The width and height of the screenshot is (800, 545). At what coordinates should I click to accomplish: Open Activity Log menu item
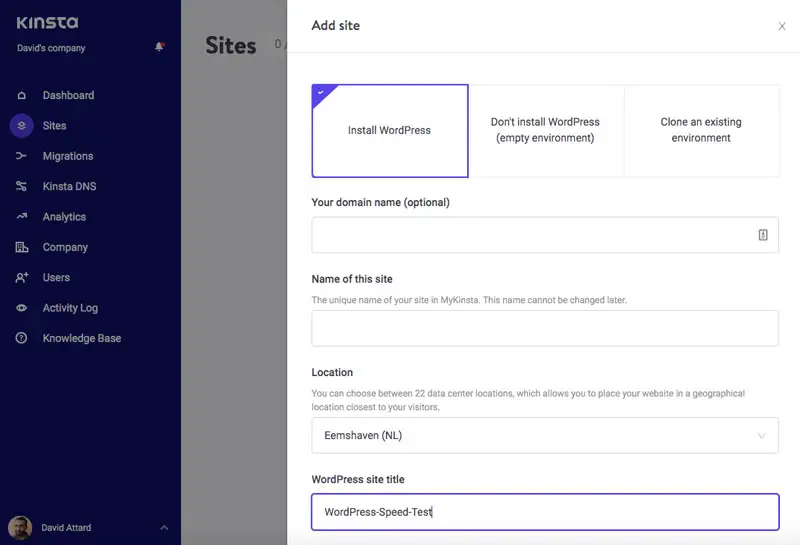coord(70,308)
